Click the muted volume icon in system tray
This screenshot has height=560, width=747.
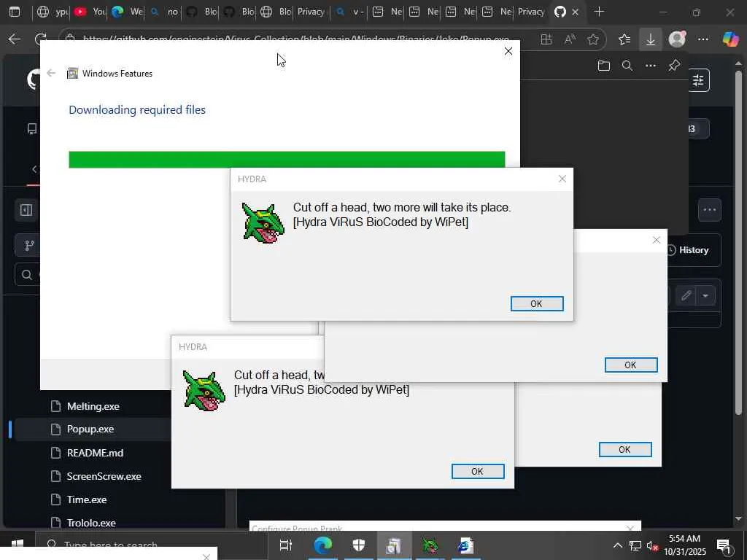coord(652,545)
